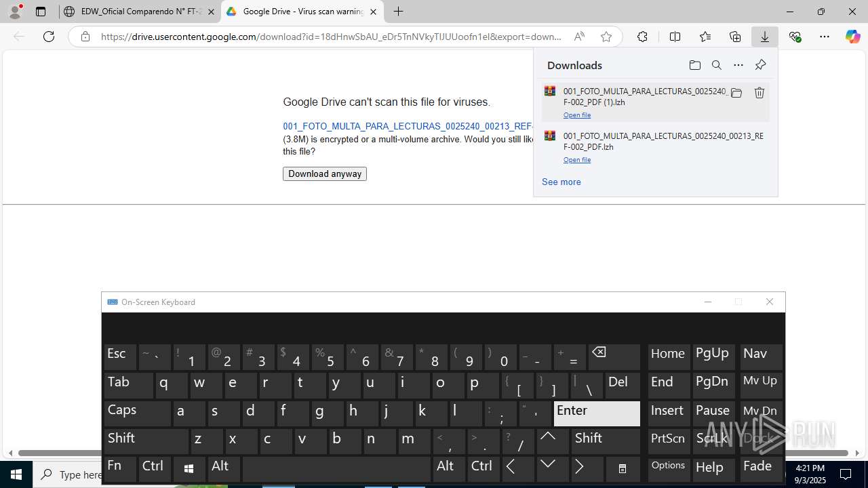The width and height of the screenshot is (868, 488).
Task: Click the Downloads toolbar icon
Action: tap(765, 37)
